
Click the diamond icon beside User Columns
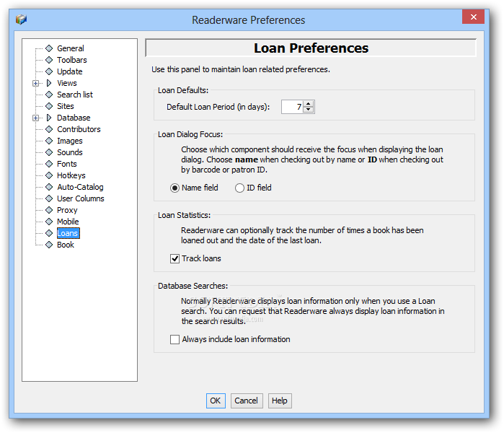click(49, 198)
